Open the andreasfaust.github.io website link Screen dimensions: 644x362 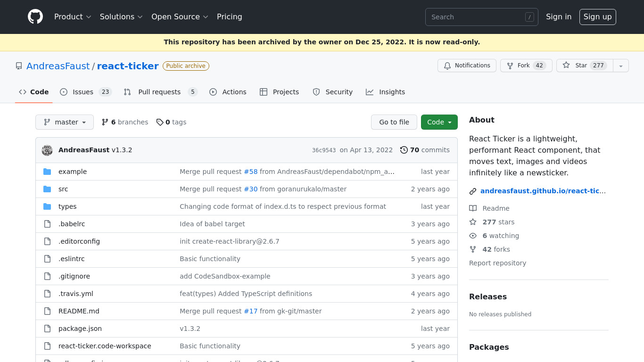[x=543, y=191]
